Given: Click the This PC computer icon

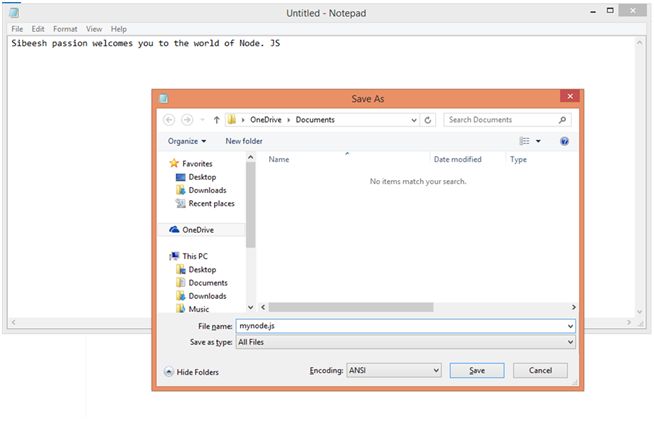Looking at the screenshot, I should [x=174, y=256].
